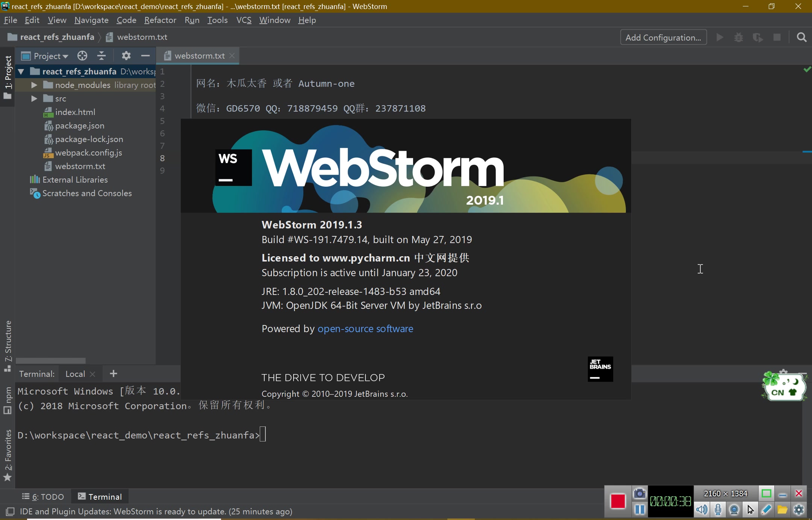Image resolution: width=812 pixels, height=520 pixels.
Task: Switch to the 6: TODO tool tab
Action: [x=43, y=497]
